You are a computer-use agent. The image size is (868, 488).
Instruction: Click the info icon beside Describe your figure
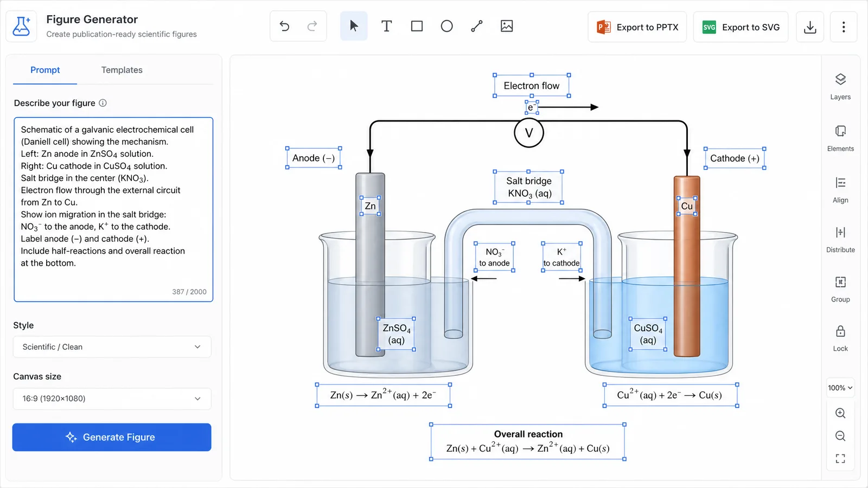[103, 103]
